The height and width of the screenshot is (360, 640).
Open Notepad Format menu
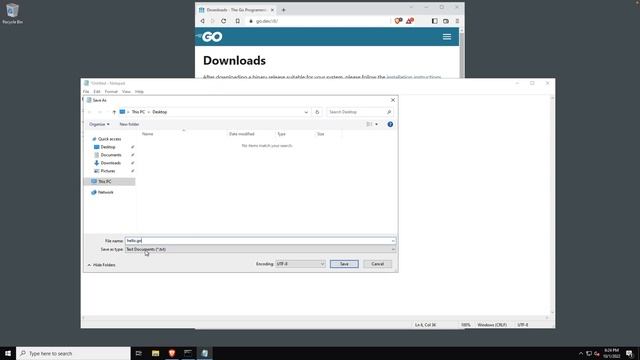[111, 91]
